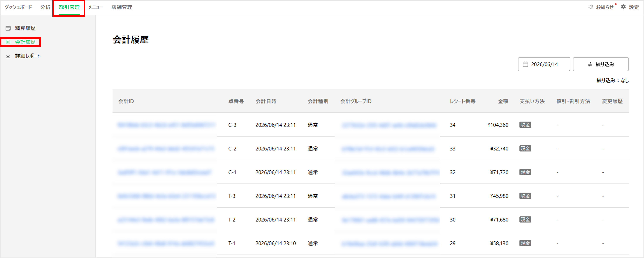Click the 現金 badge in C-2 row

[525, 148]
